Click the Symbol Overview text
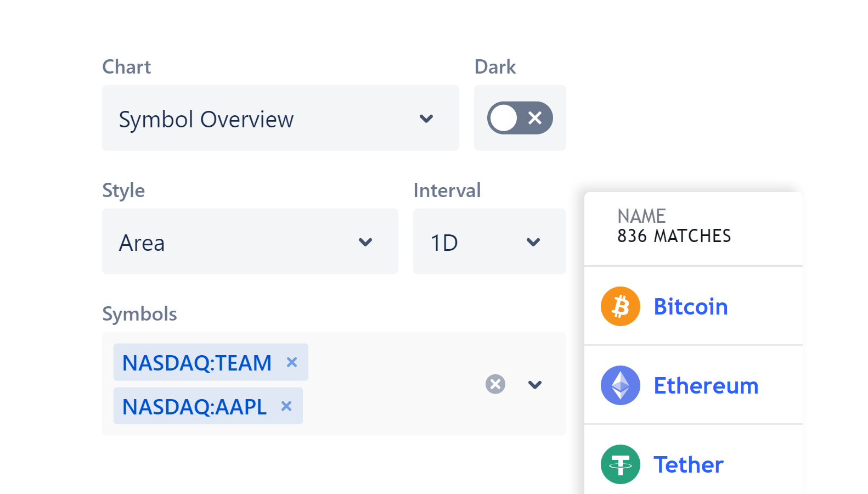868x494 pixels. (206, 119)
